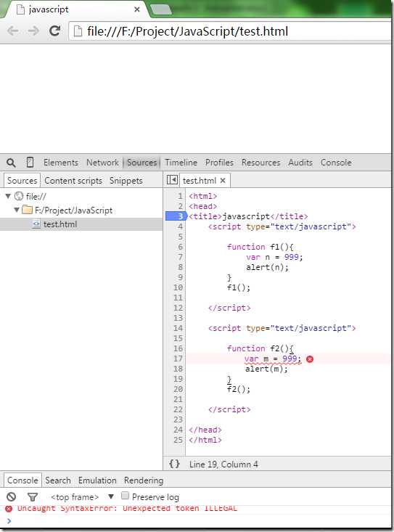Click the 'f1();' call on line 10
Viewport: 394px width, 532px height.
tap(239, 287)
